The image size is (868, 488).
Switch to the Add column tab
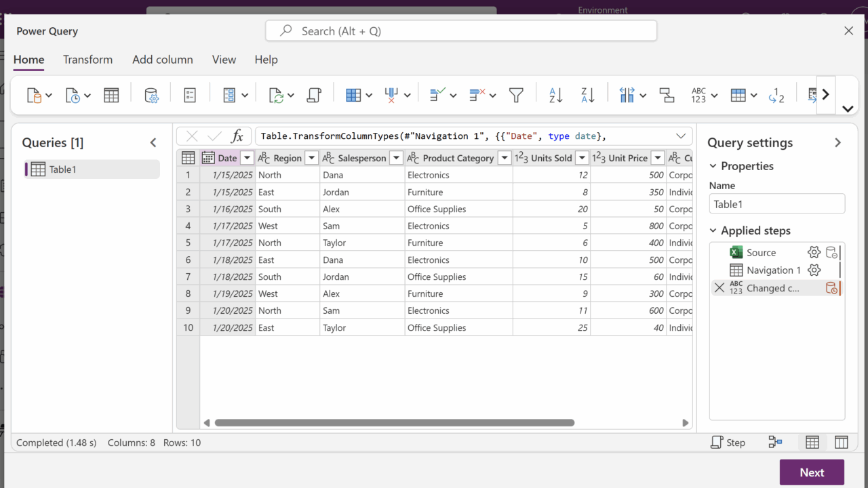coord(162,60)
